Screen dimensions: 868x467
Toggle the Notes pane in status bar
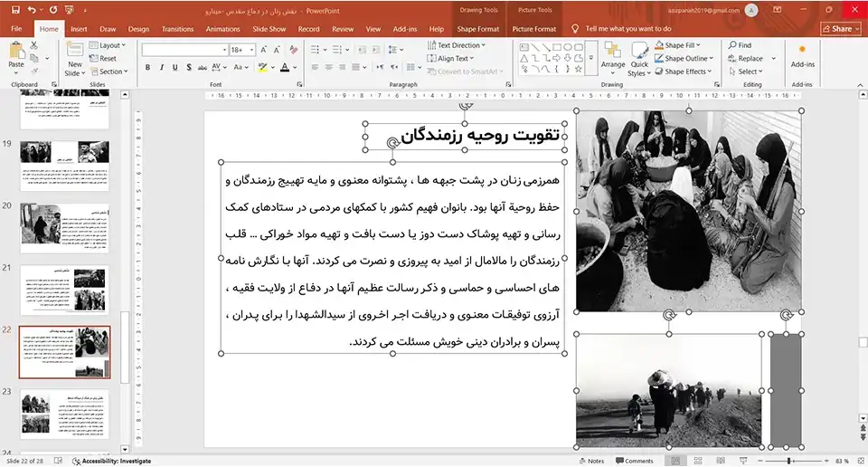[591, 461]
